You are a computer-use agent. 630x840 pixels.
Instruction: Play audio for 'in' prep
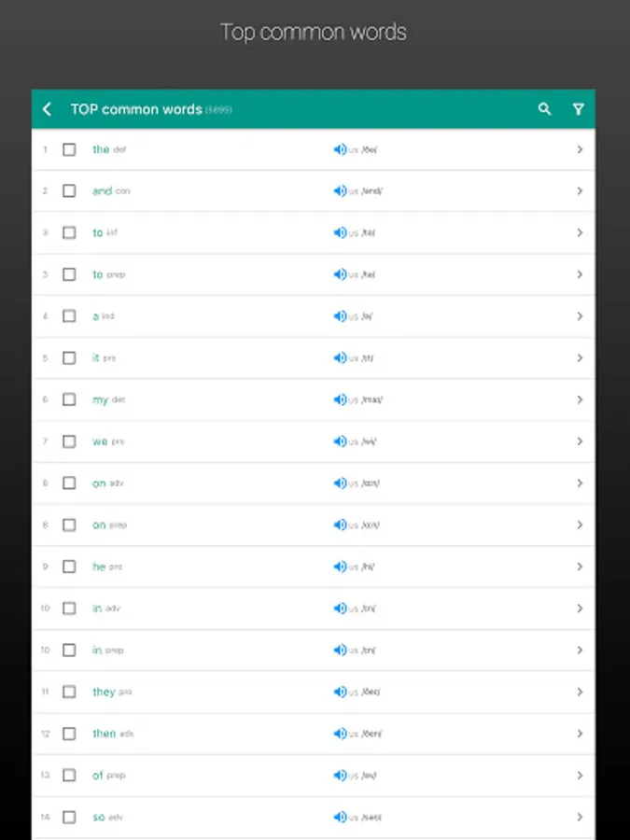(x=340, y=650)
